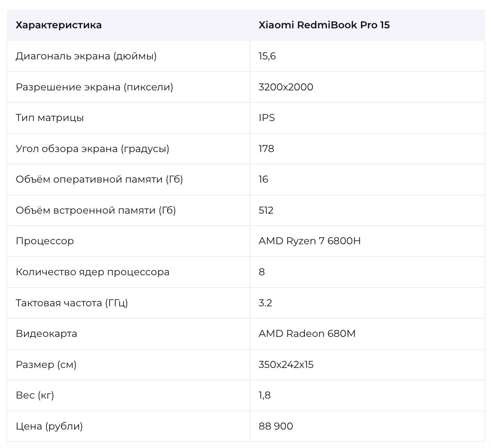Click the "Вес (кг)" row label
Viewport: 491px width, 448px height.
coord(35,395)
